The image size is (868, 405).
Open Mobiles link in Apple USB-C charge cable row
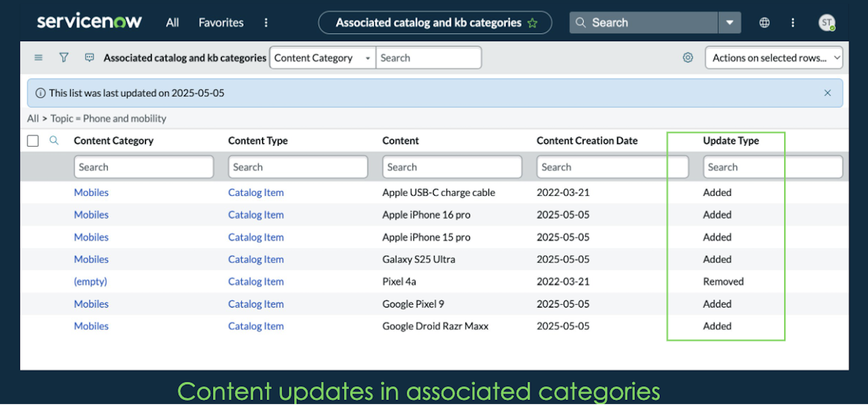click(91, 193)
